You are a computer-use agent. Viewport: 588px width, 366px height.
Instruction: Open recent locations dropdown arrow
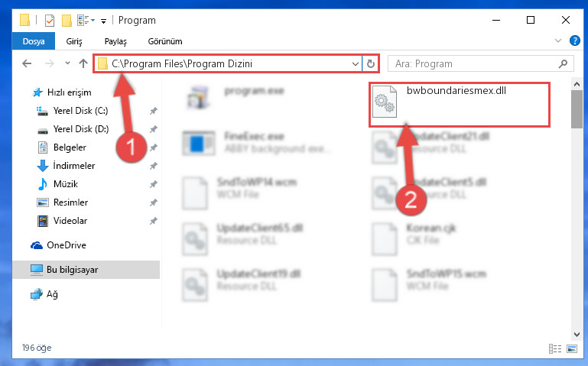67,63
